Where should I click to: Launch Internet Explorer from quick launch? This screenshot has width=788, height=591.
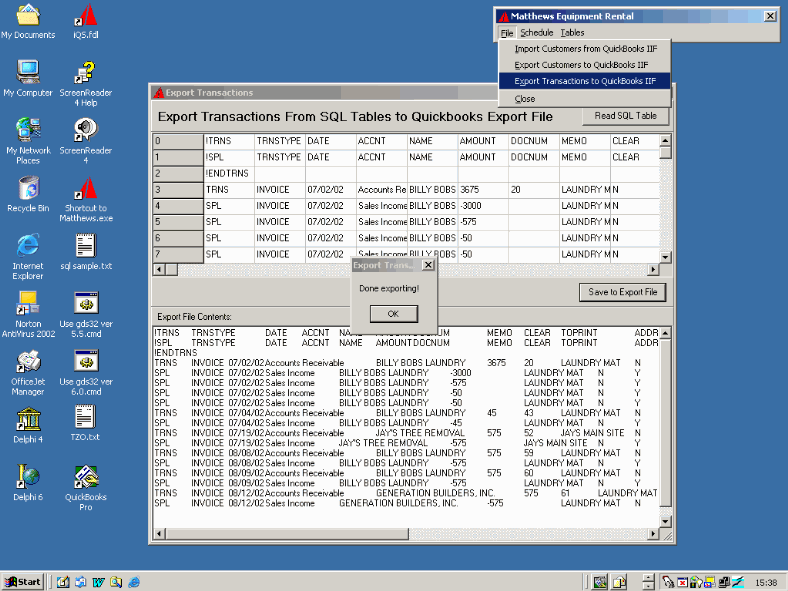click(134, 582)
